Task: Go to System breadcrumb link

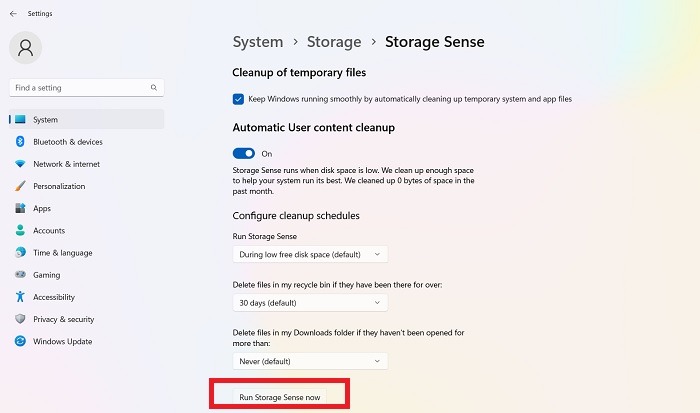Action: [x=258, y=42]
